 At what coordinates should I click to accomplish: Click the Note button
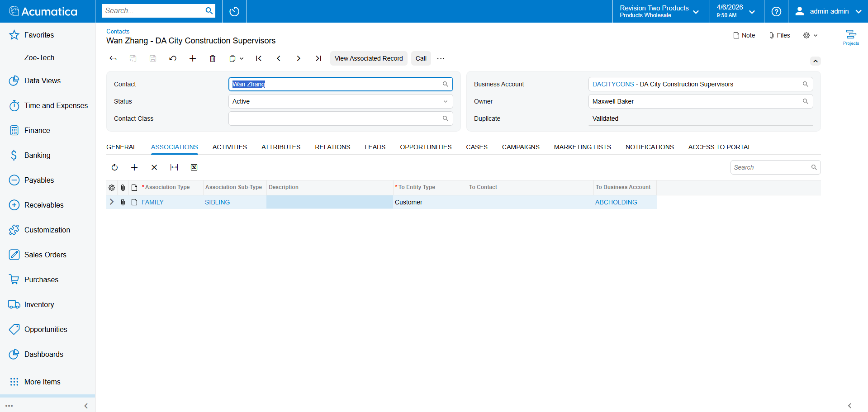point(744,35)
